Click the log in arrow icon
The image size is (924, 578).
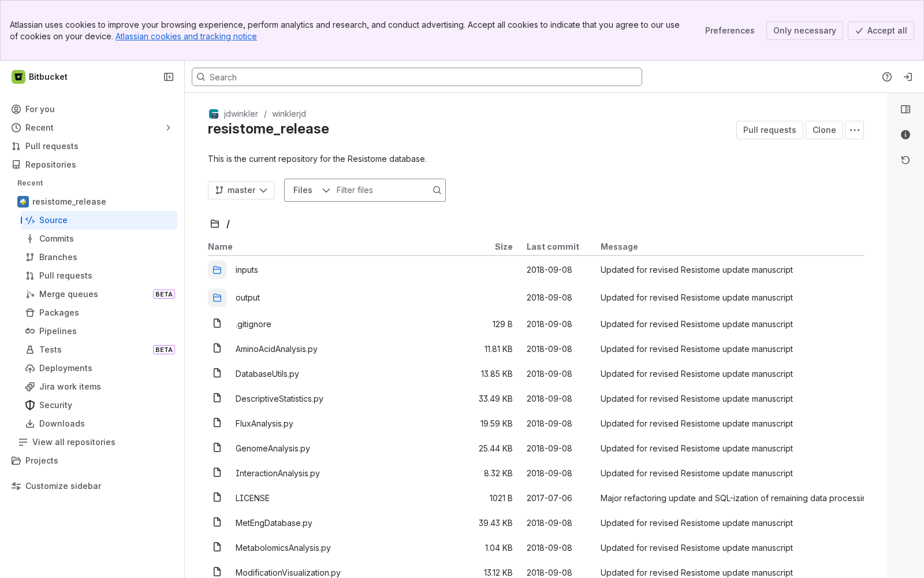click(x=908, y=77)
